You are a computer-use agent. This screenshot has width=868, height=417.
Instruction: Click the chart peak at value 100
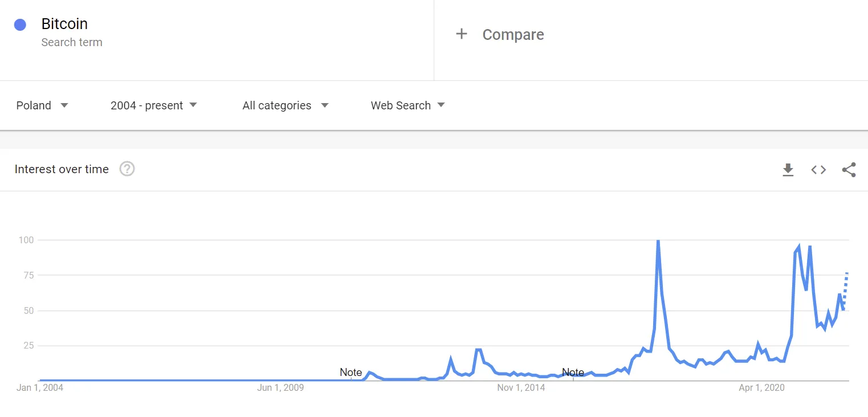[x=658, y=241]
